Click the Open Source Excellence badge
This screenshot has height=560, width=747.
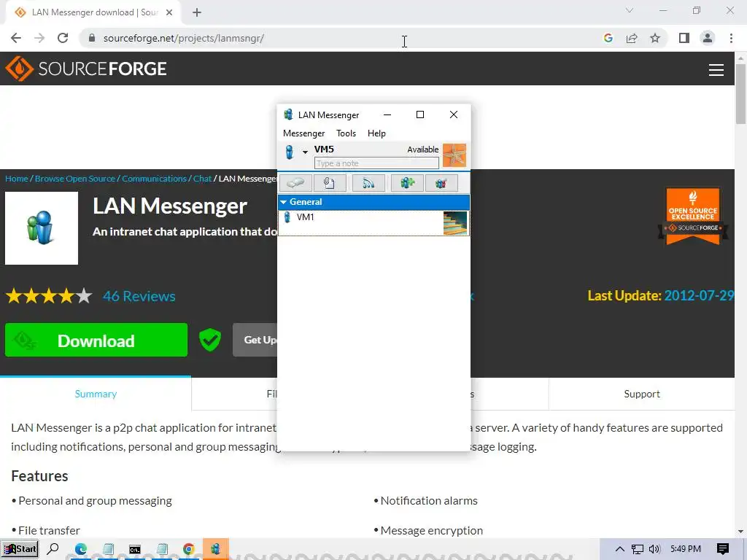(693, 215)
